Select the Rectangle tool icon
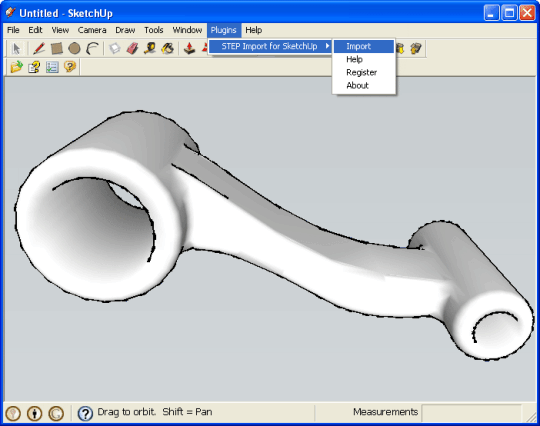The image size is (540, 426). click(57, 49)
